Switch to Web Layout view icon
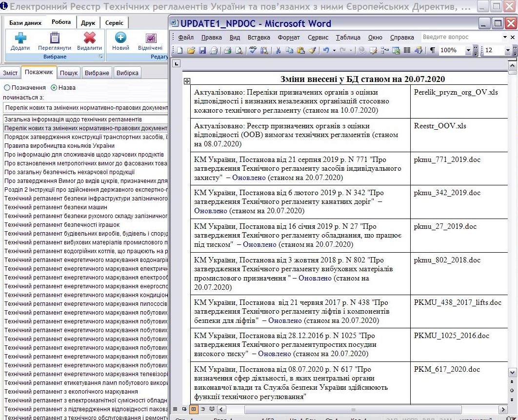Image resolution: width=518 pixels, height=420 pixels. 184,409
